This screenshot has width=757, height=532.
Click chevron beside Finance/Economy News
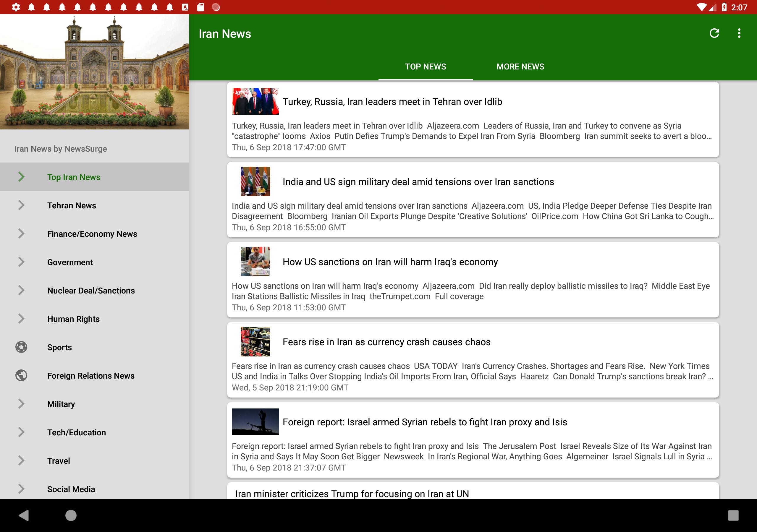(x=21, y=233)
